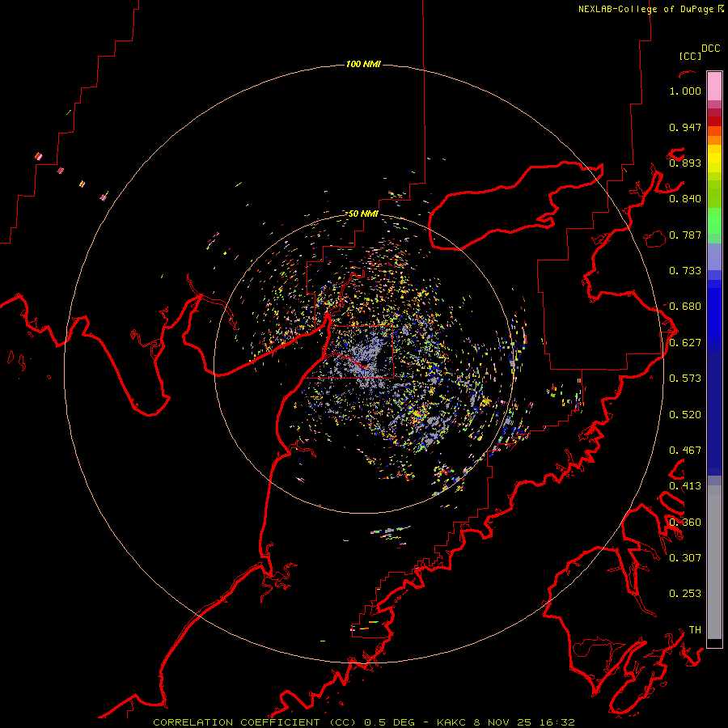Select the 0.893 scale value

[685, 163]
